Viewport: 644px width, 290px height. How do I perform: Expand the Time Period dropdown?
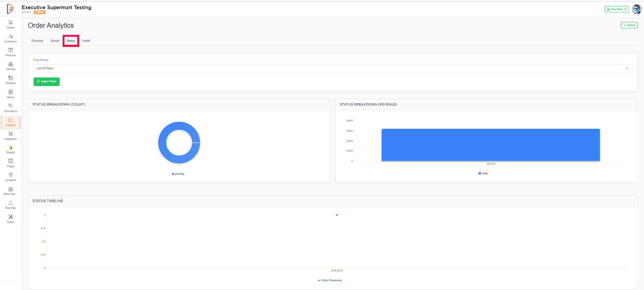pos(333,68)
